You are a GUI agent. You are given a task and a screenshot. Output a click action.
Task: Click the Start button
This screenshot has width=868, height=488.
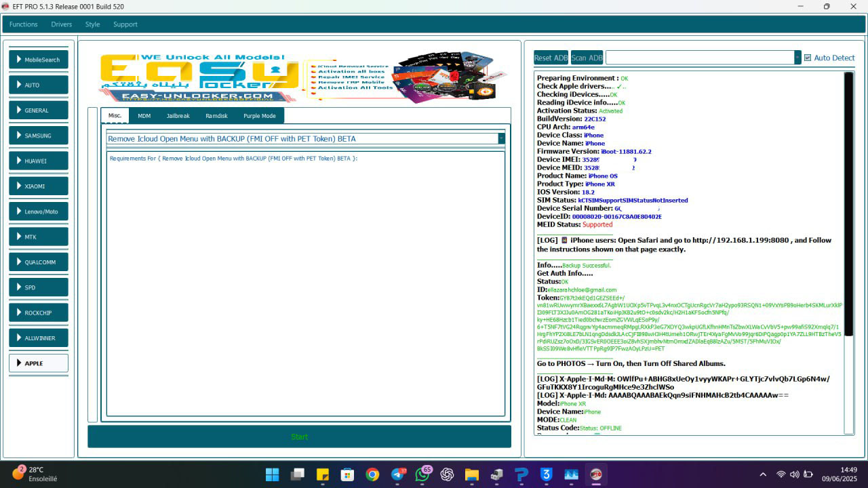pyautogui.click(x=299, y=436)
